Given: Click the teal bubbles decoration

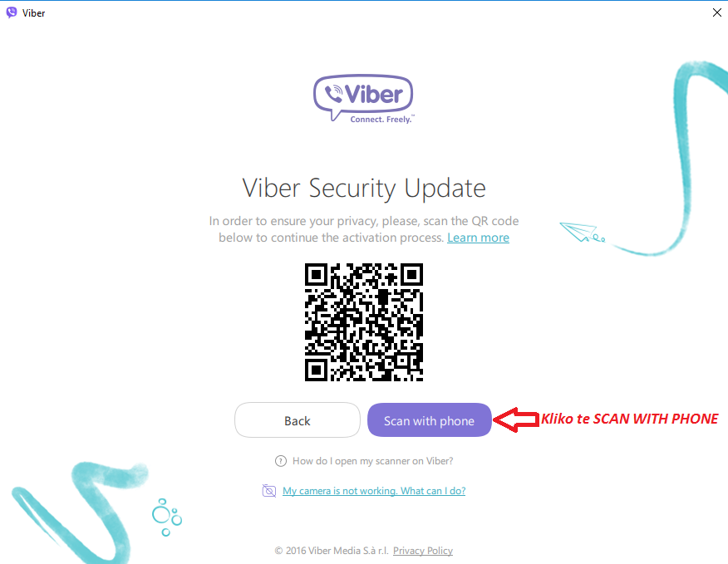Looking at the screenshot, I should [167, 517].
